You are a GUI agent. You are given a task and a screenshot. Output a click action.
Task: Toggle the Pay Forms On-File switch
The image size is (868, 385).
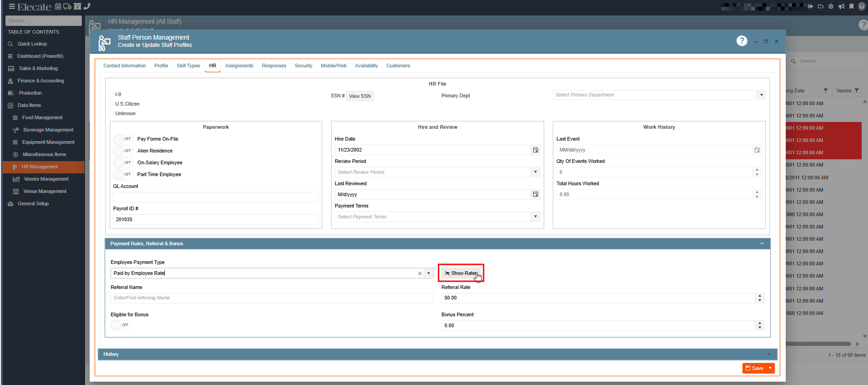[x=122, y=139]
